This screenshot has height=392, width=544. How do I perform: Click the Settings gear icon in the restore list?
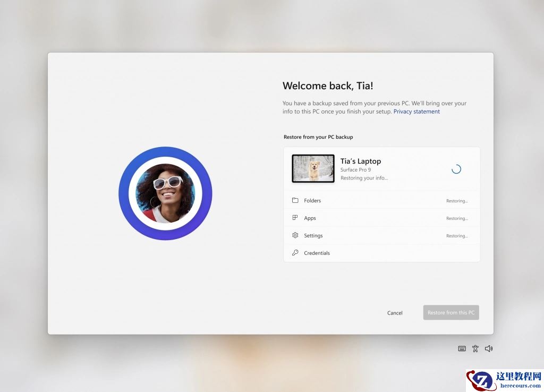295,235
